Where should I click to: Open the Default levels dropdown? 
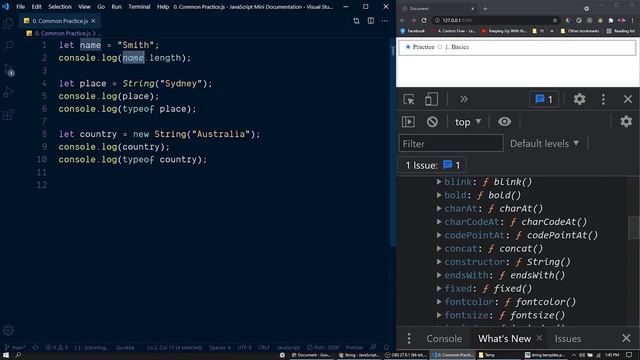coord(544,144)
